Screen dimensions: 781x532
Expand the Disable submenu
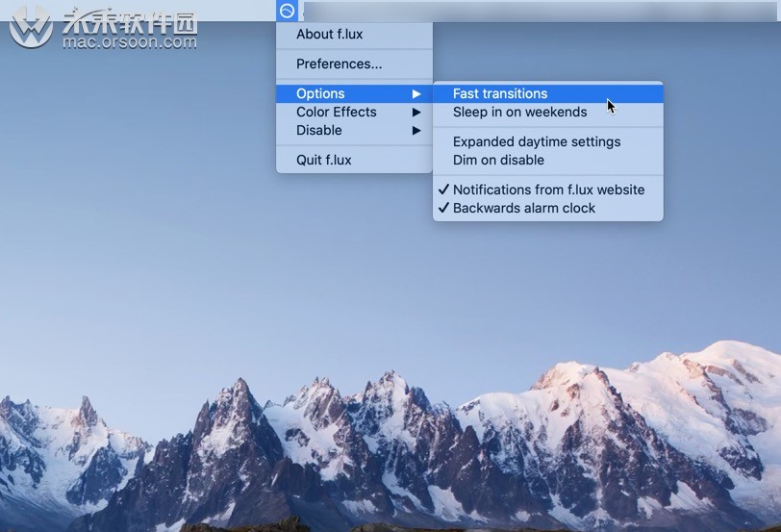click(x=354, y=131)
